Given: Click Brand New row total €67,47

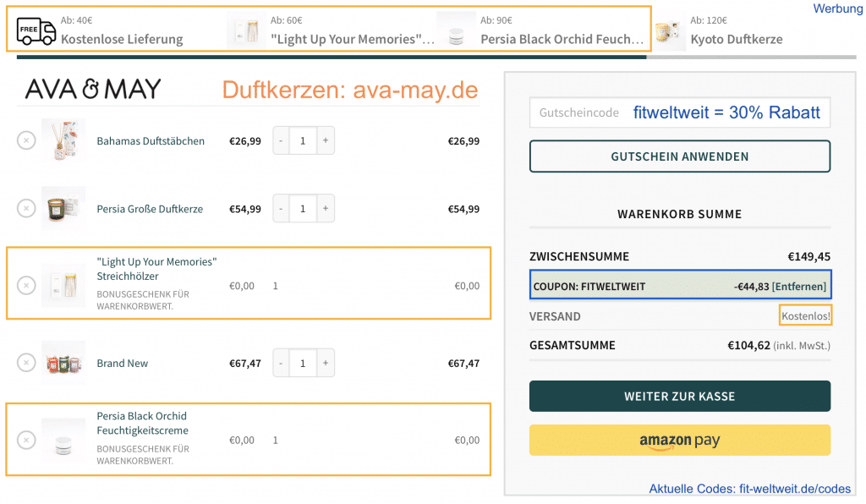Looking at the screenshot, I should [x=463, y=364].
